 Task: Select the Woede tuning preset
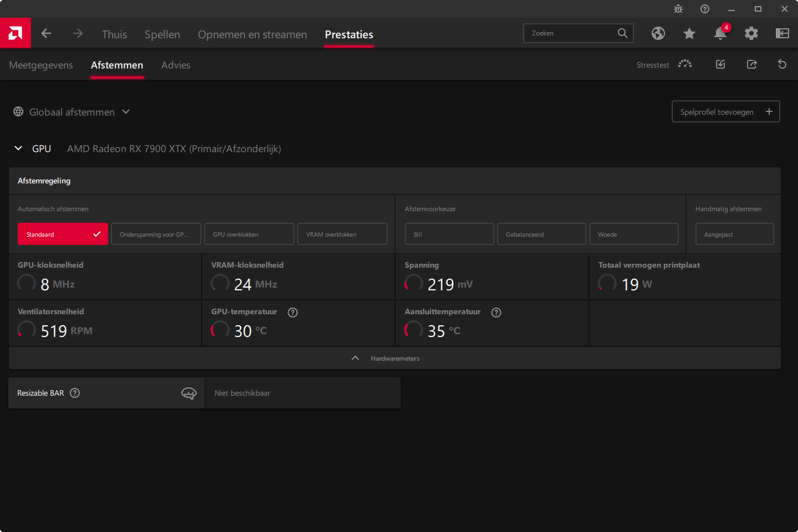point(634,234)
